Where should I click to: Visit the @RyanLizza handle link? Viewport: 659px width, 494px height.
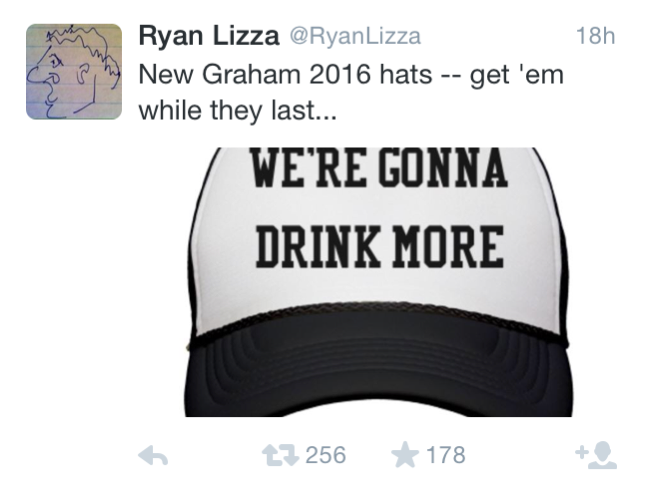tap(355, 37)
